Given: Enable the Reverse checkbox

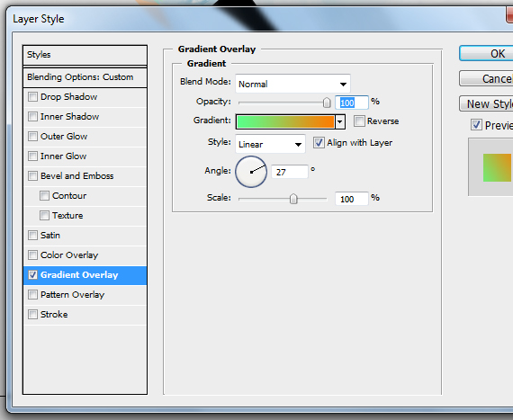Looking at the screenshot, I should (x=359, y=121).
